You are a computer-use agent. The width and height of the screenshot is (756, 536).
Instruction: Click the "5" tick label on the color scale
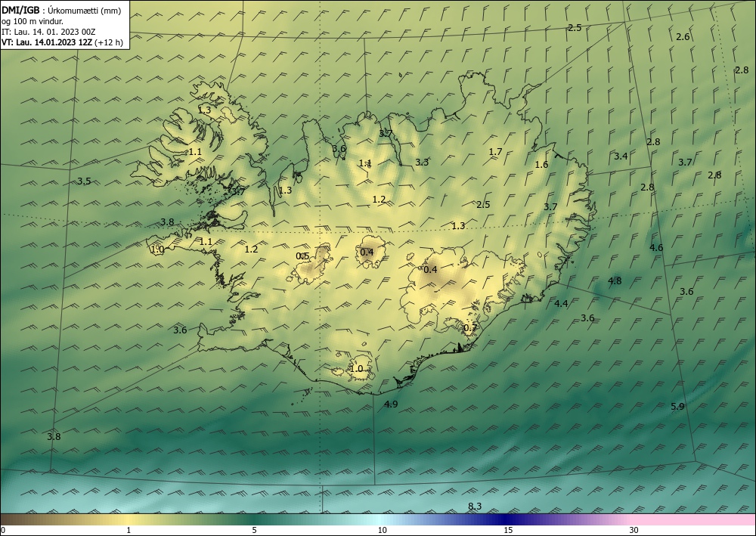click(254, 531)
